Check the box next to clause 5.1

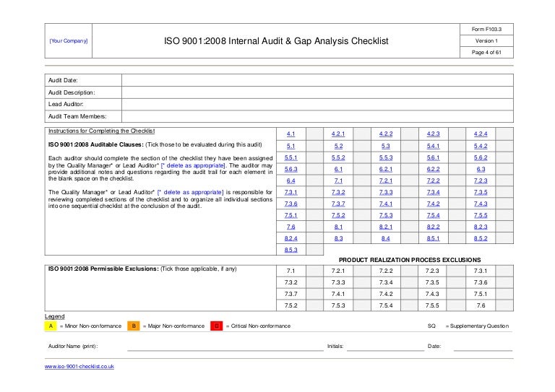[x=314, y=146]
